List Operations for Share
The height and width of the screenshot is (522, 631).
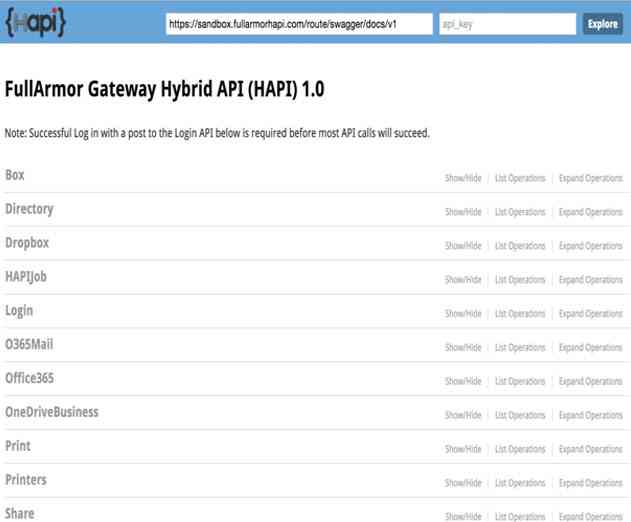(x=520, y=516)
